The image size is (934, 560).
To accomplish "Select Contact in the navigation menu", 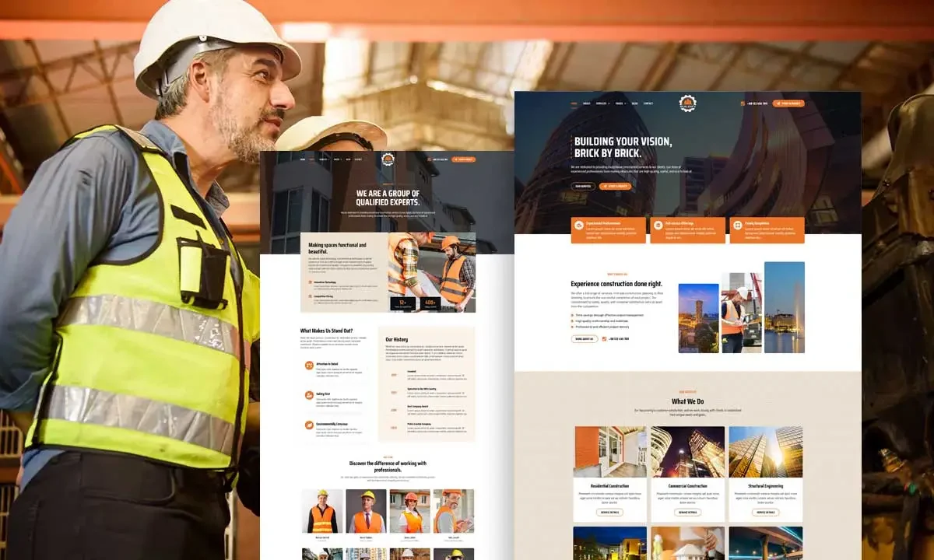I will point(648,103).
